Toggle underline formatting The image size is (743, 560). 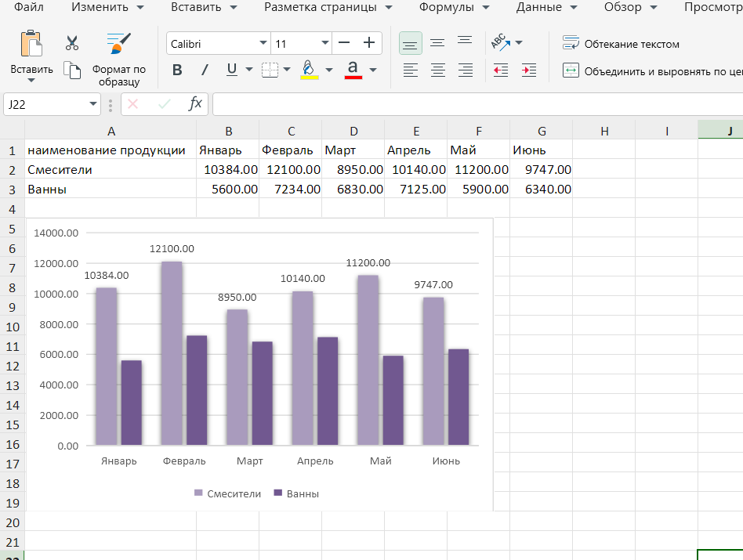[232, 70]
